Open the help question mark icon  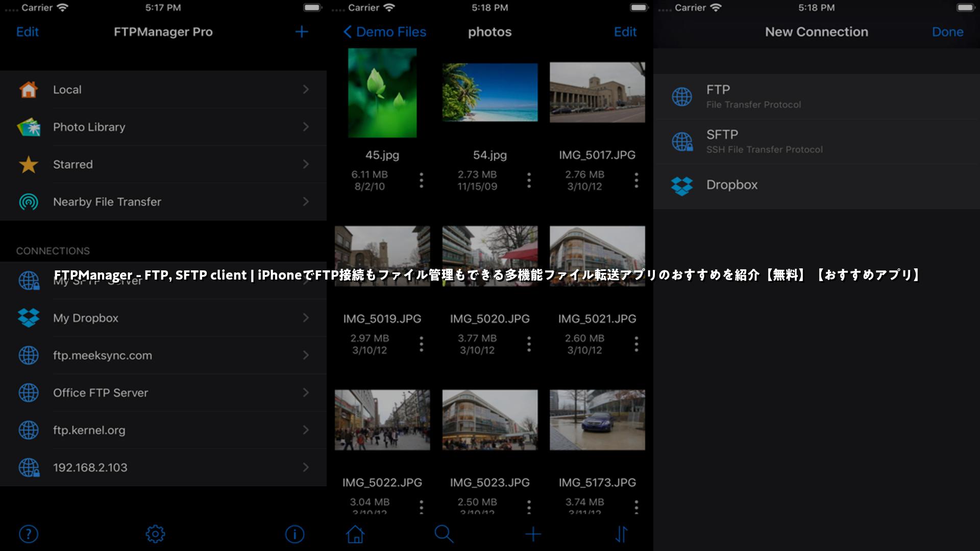29,534
